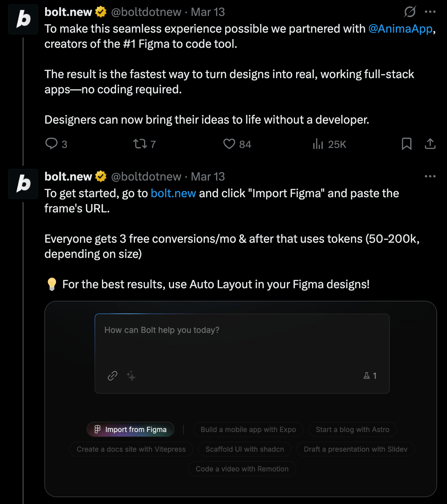This screenshot has width=447, height=504.
Task: Open the bolt.new link in tweet text
Action: 173,193
